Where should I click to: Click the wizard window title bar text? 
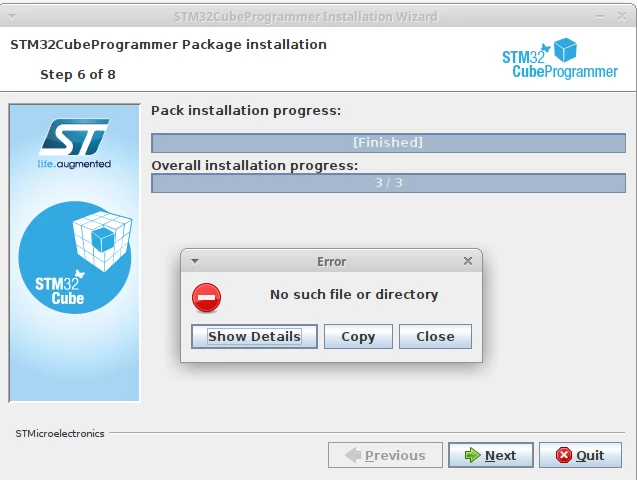pos(306,17)
